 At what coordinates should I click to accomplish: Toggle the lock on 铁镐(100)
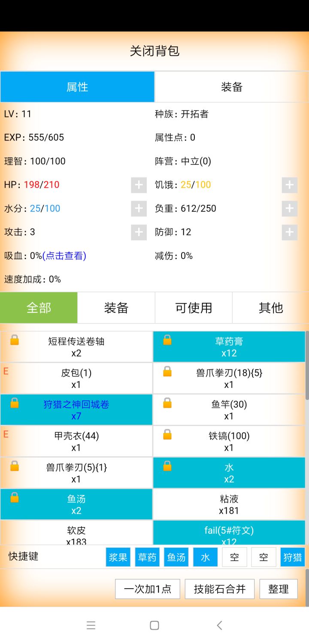(x=167, y=435)
